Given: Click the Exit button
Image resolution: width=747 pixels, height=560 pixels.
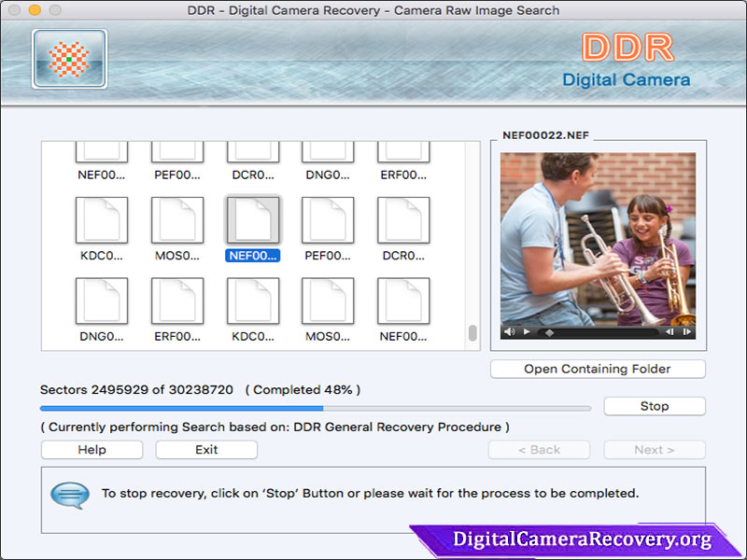Looking at the screenshot, I should [206, 450].
